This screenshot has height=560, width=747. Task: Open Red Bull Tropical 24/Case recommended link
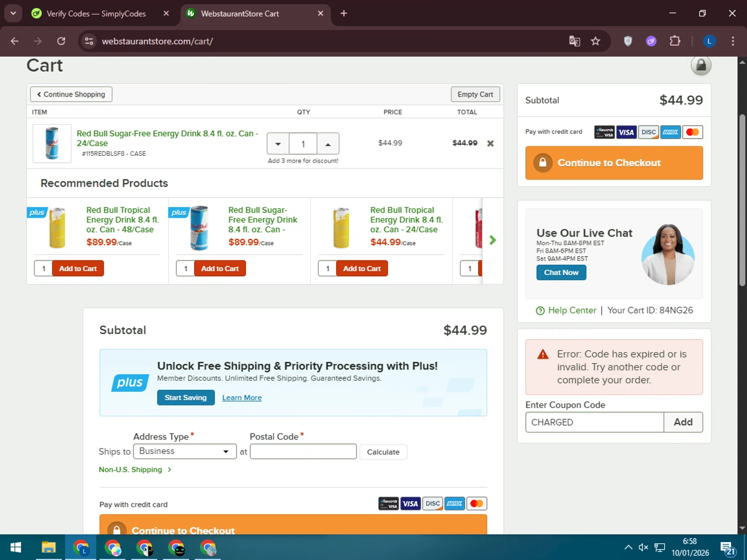pos(406,220)
